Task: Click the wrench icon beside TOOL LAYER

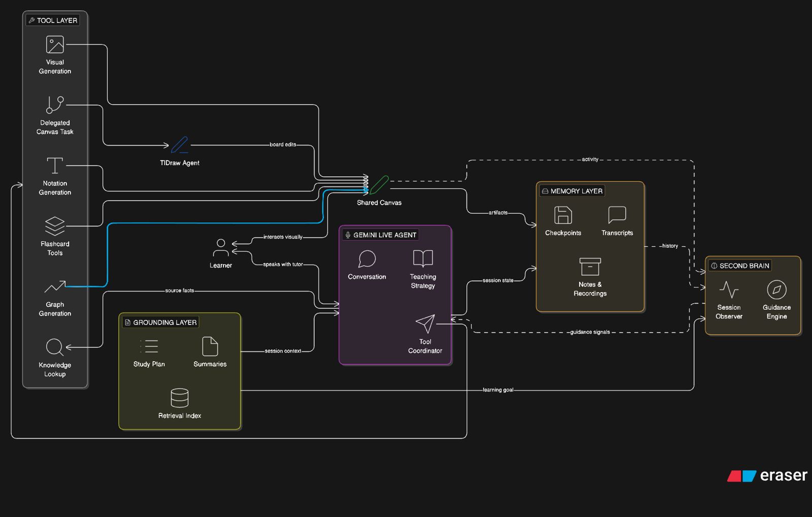Action: pos(32,20)
